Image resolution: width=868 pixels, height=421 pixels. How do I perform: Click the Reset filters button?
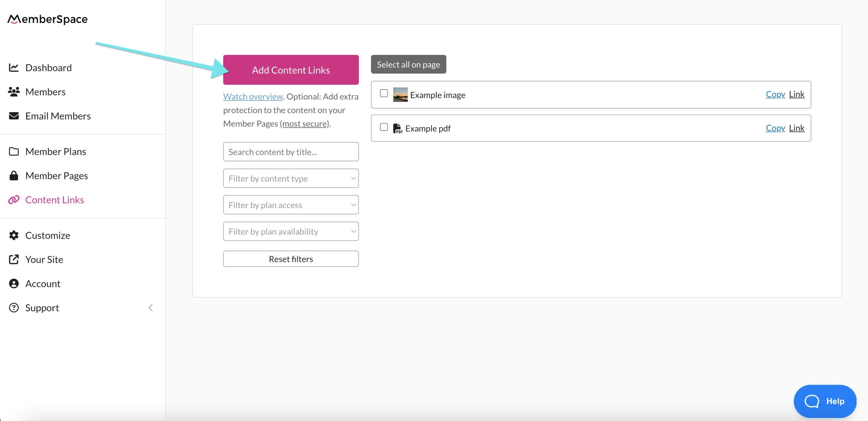(x=291, y=259)
